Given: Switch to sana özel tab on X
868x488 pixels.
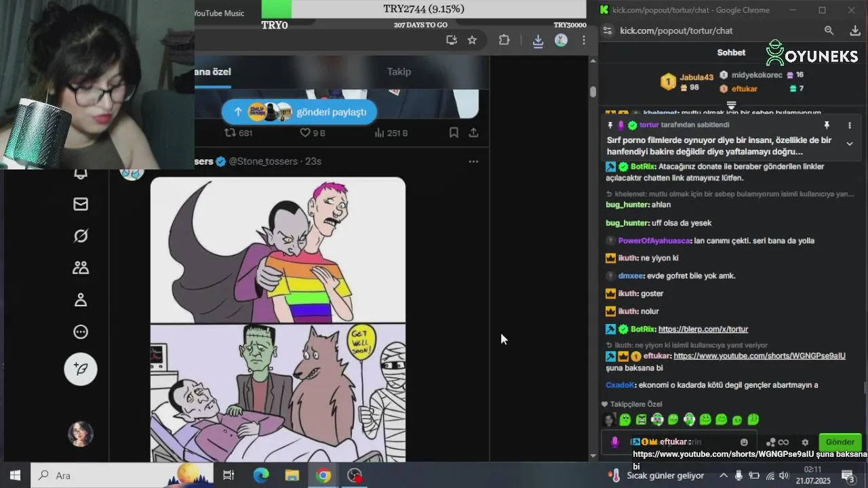Looking at the screenshot, I should 213,72.
